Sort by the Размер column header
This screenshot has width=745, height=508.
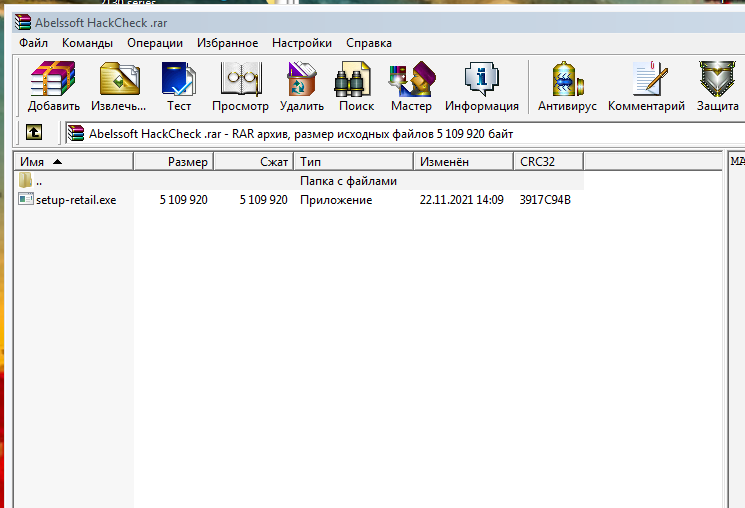tap(173, 162)
